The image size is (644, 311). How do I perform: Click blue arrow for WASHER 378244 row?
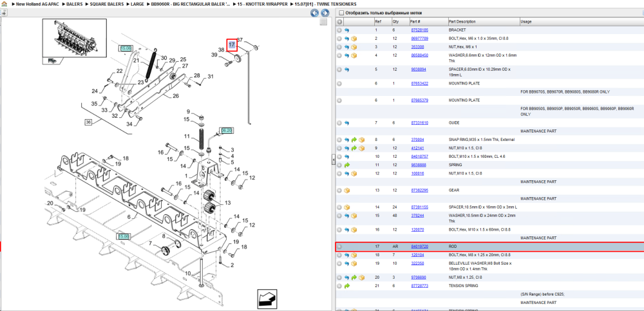346,216
